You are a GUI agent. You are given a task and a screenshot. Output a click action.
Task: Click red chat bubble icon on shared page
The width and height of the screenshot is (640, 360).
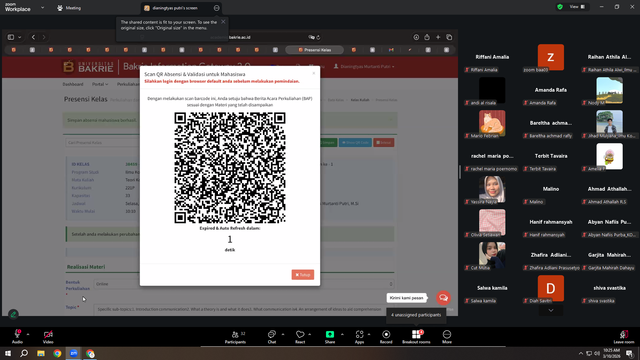click(x=443, y=298)
